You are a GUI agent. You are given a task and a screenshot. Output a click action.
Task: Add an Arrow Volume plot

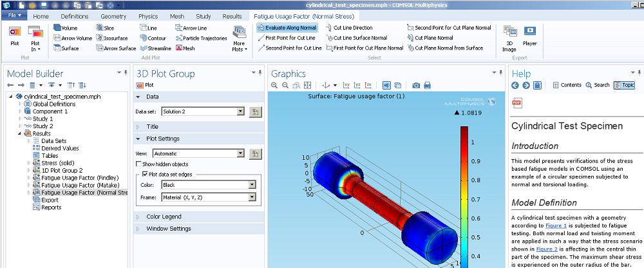pos(73,38)
